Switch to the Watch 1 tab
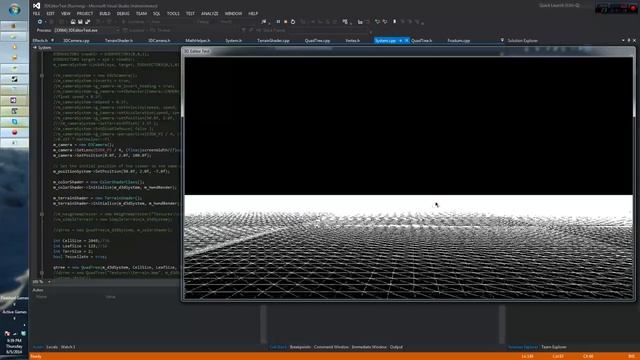The image size is (640, 360). pos(68,347)
